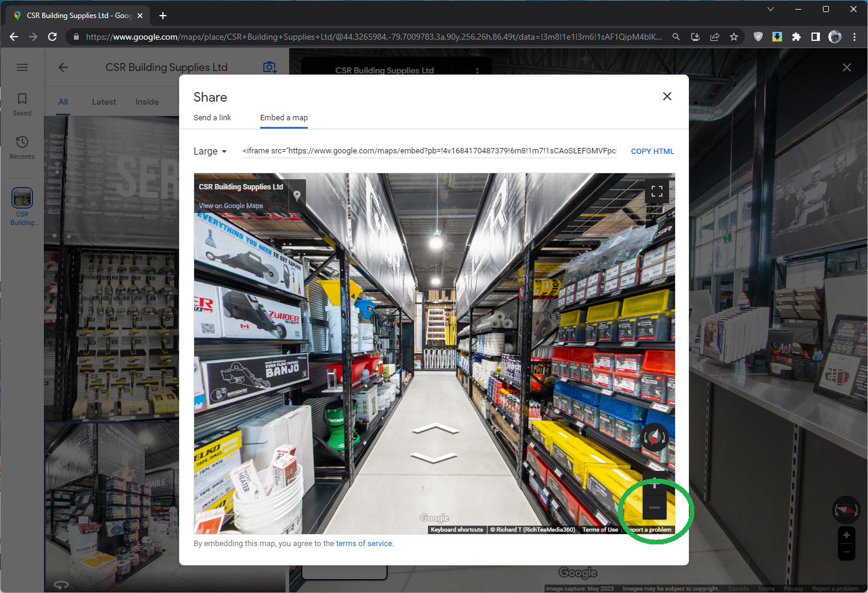
Task: Open Recents in the sidebar
Action: 22,147
